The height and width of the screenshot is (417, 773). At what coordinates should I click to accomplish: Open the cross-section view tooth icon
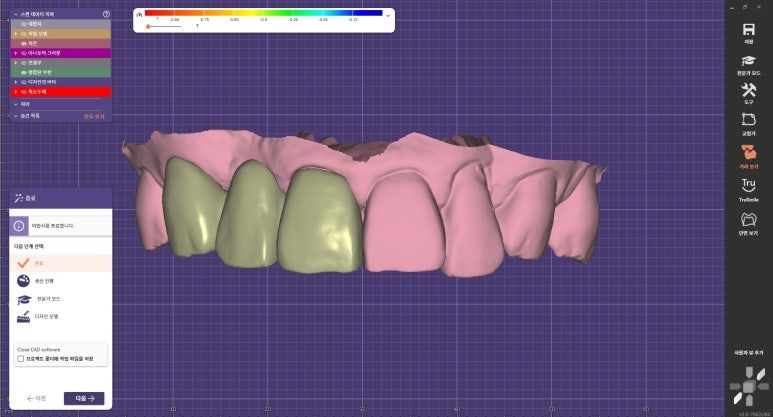pos(748,219)
